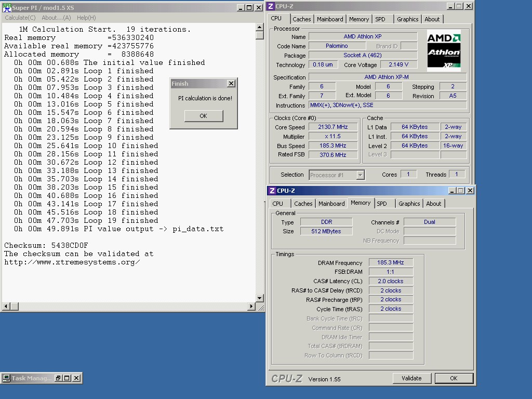Select the active Memory tab in lower CPU-Z
The width and height of the screenshot is (532, 399).
pyautogui.click(x=361, y=203)
